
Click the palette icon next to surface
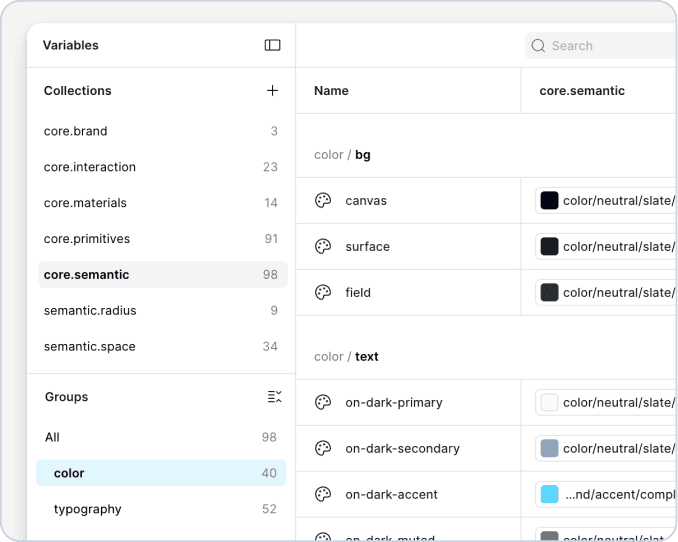tap(323, 247)
